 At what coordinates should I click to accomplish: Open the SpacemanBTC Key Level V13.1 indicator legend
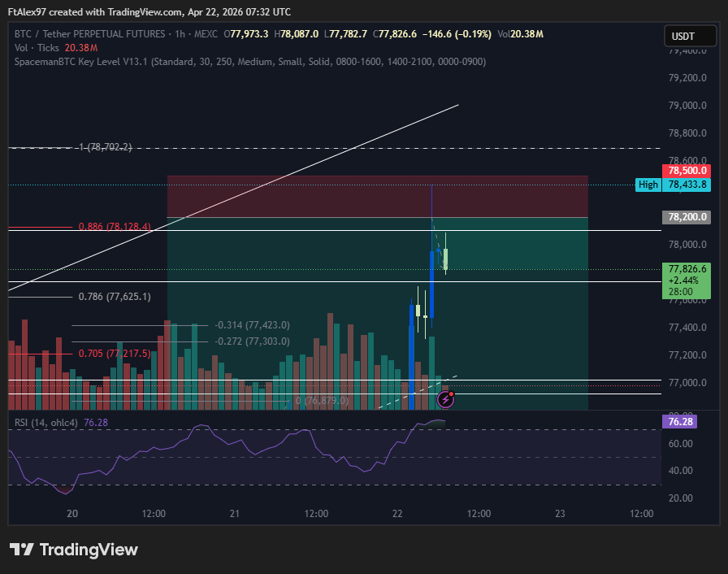(249, 62)
